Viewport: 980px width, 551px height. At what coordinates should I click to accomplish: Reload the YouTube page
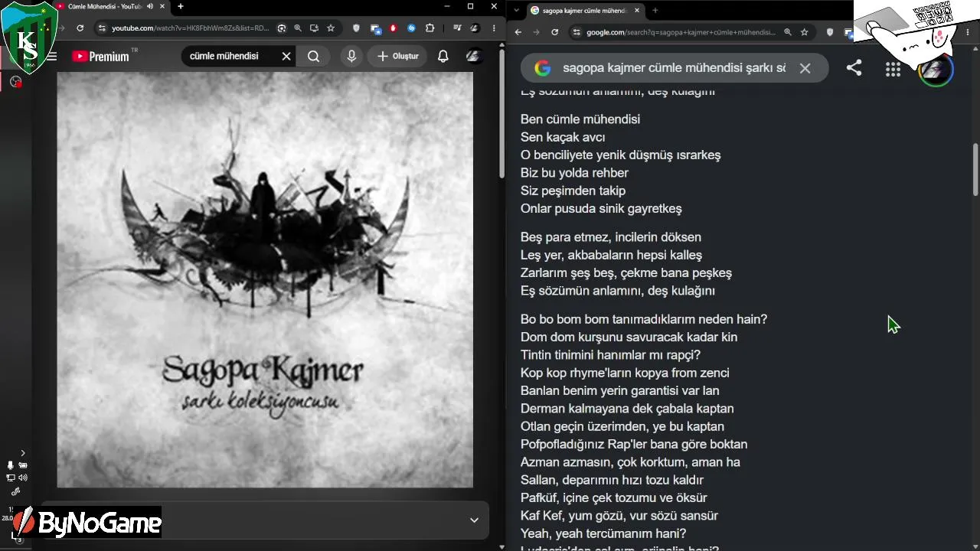pyautogui.click(x=80, y=28)
